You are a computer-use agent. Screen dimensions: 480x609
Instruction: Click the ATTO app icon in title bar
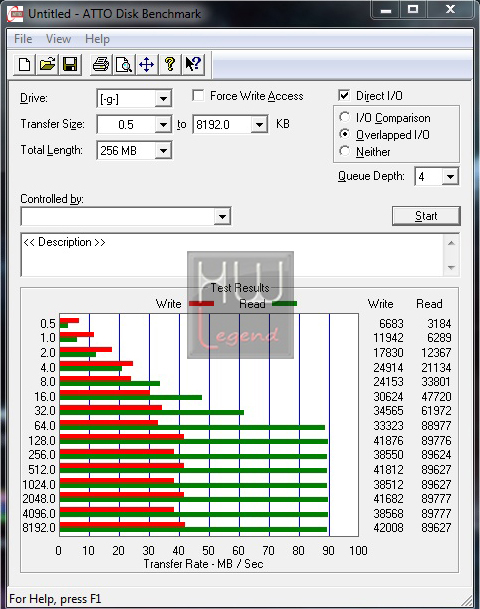[x=15, y=14]
